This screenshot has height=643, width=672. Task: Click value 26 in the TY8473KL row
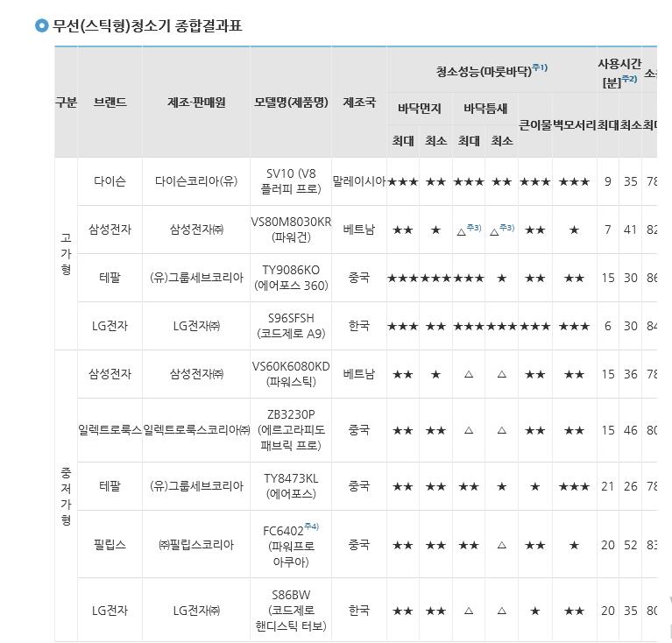pyautogui.click(x=631, y=486)
